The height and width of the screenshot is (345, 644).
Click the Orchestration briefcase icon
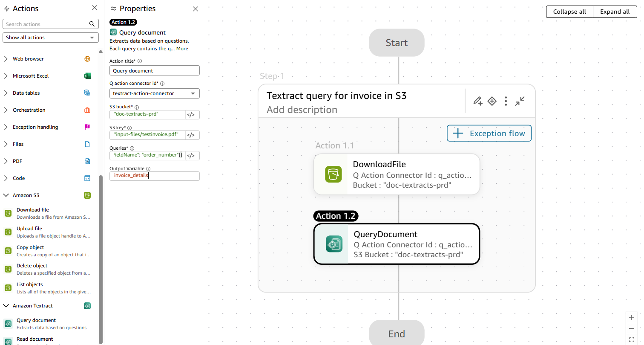click(x=87, y=110)
